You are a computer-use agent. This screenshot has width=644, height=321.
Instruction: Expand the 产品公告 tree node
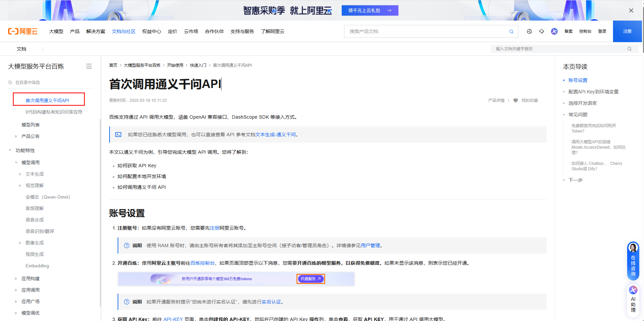[16, 136]
